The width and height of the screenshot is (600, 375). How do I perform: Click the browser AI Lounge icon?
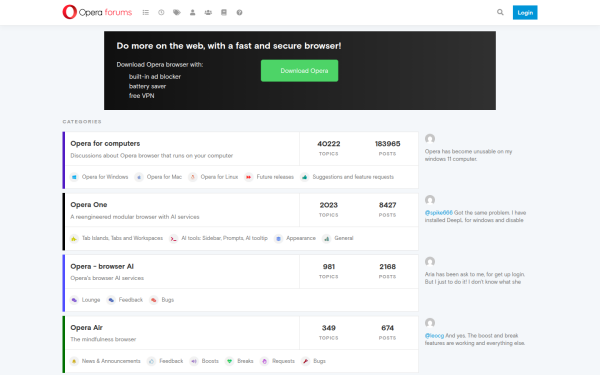[74, 300]
